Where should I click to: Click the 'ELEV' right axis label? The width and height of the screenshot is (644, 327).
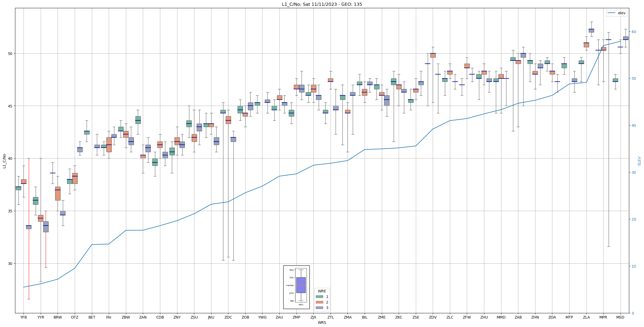pos(639,161)
